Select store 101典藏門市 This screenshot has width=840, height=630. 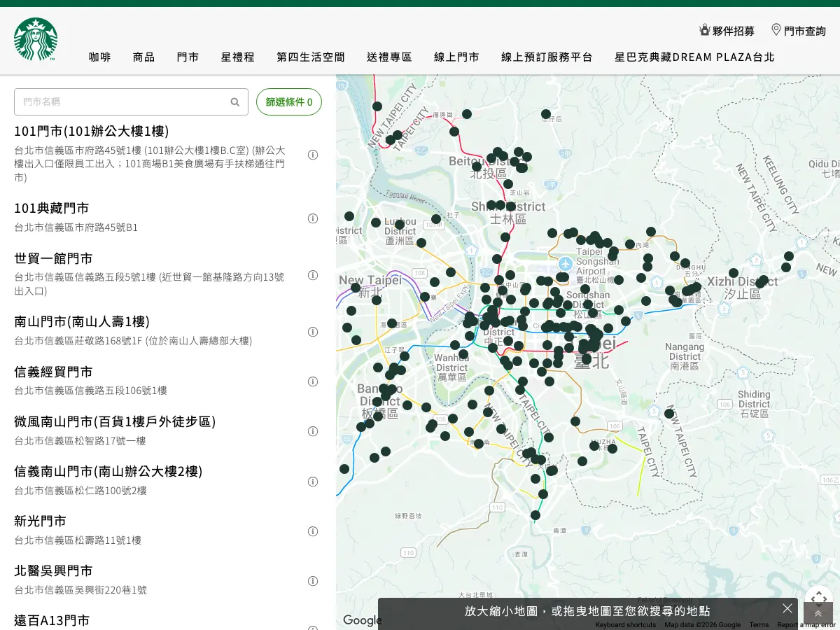click(52, 208)
